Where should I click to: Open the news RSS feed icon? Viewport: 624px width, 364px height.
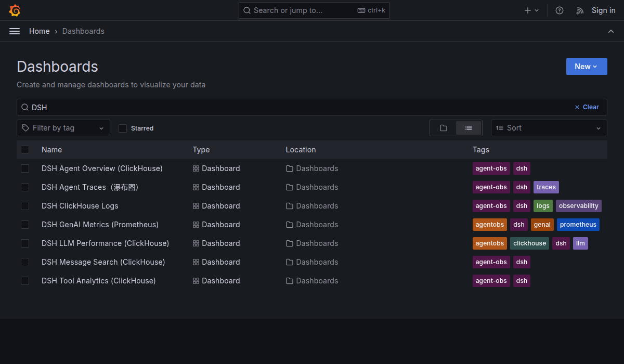click(580, 10)
